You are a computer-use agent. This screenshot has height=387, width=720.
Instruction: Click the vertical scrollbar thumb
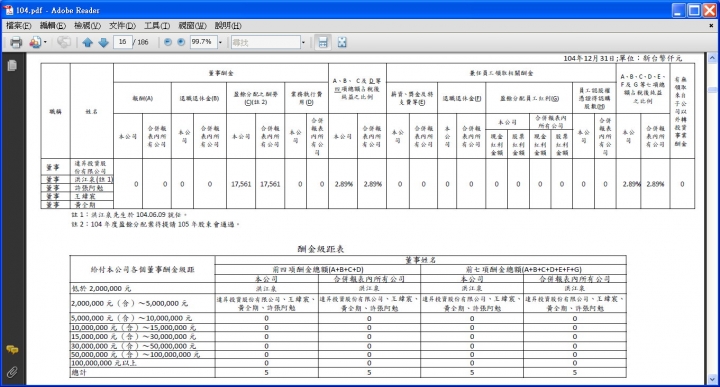[712, 90]
